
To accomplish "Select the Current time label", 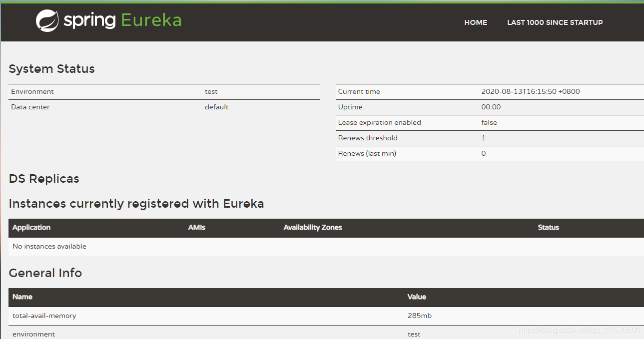I will coord(359,92).
